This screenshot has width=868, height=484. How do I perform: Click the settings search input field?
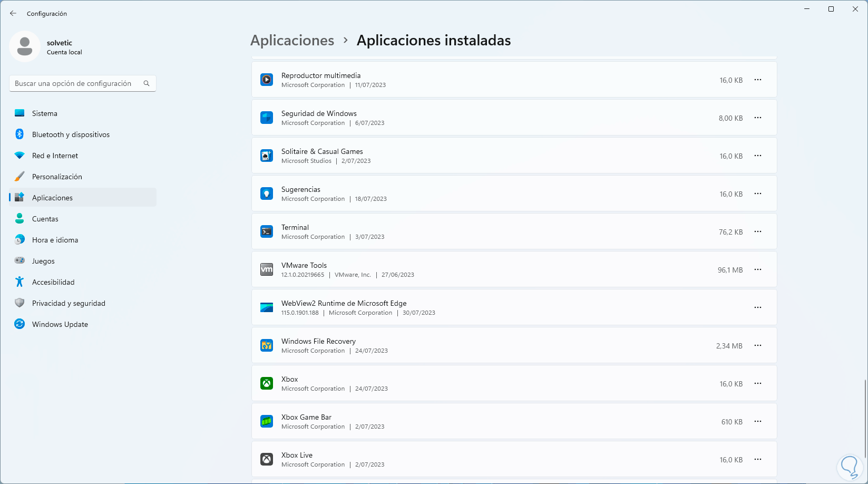pyautogui.click(x=76, y=83)
